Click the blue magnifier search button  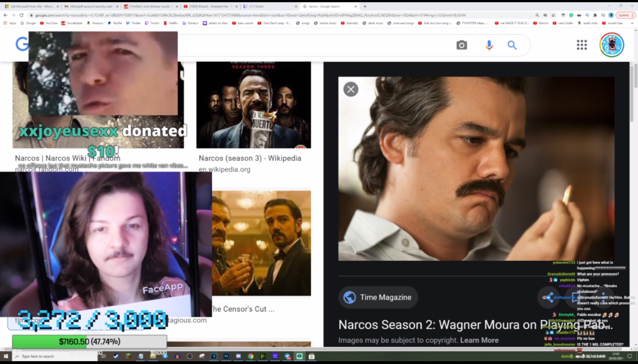[x=512, y=45]
